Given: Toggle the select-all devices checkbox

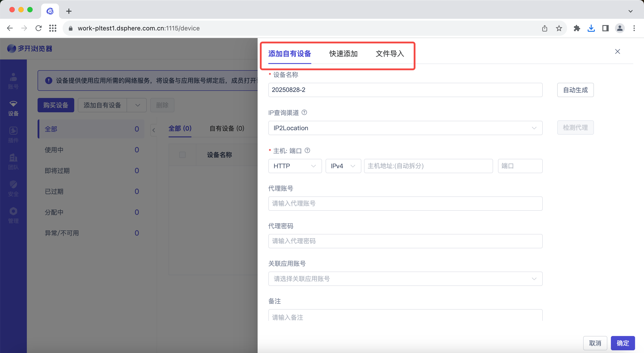Looking at the screenshot, I should pos(182,155).
